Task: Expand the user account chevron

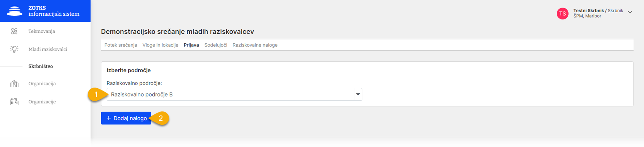Action: [x=630, y=12]
